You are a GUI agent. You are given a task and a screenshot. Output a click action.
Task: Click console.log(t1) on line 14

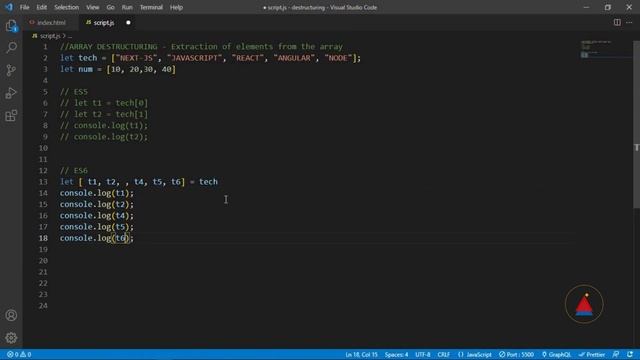click(97, 193)
